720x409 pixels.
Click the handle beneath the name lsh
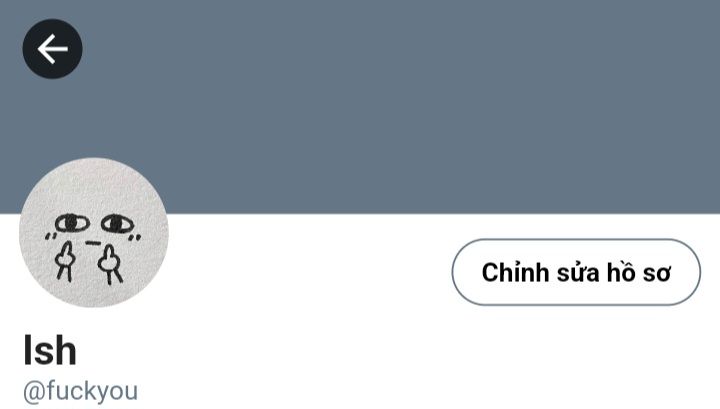point(80,391)
